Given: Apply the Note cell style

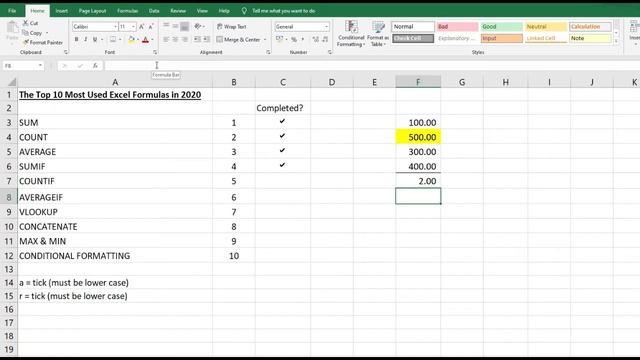Looking at the screenshot, I should click(590, 38).
